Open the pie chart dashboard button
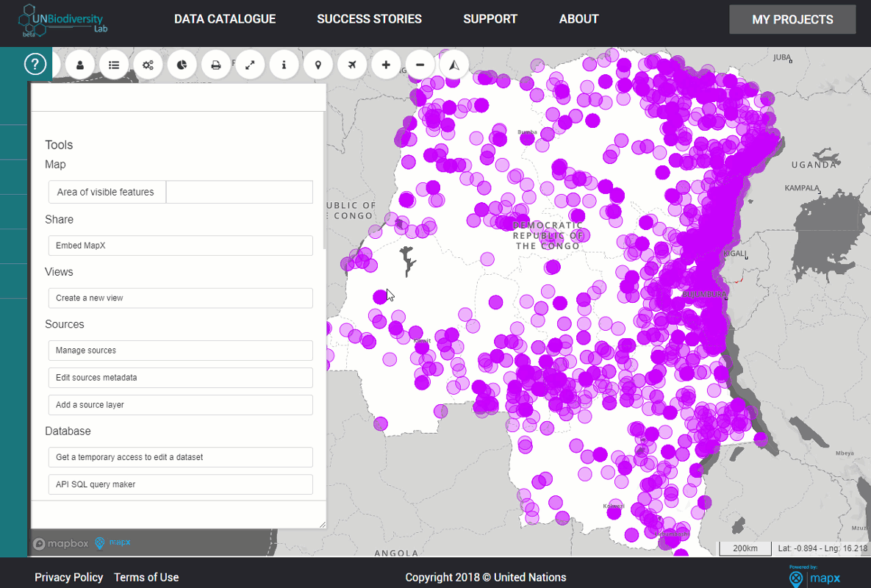The height and width of the screenshot is (588, 871). click(182, 65)
